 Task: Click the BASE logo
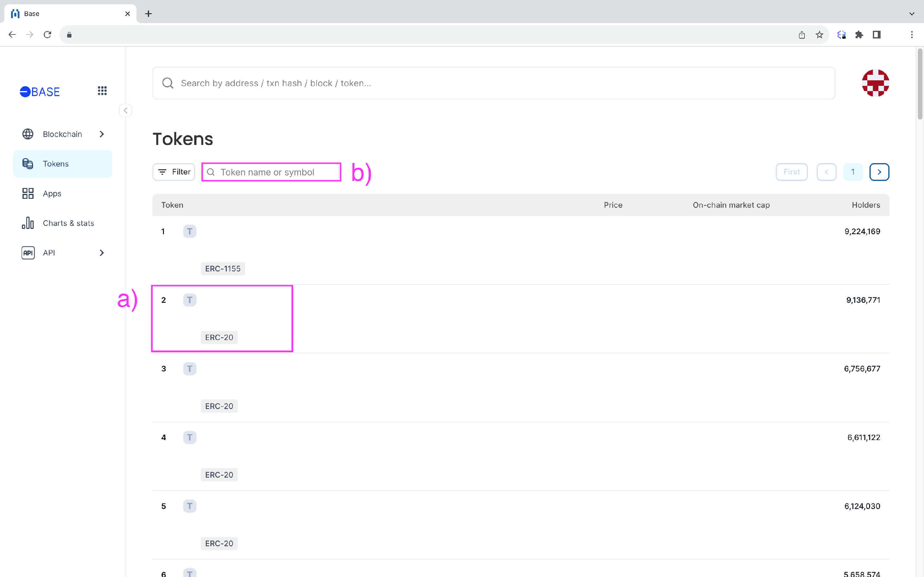[40, 92]
